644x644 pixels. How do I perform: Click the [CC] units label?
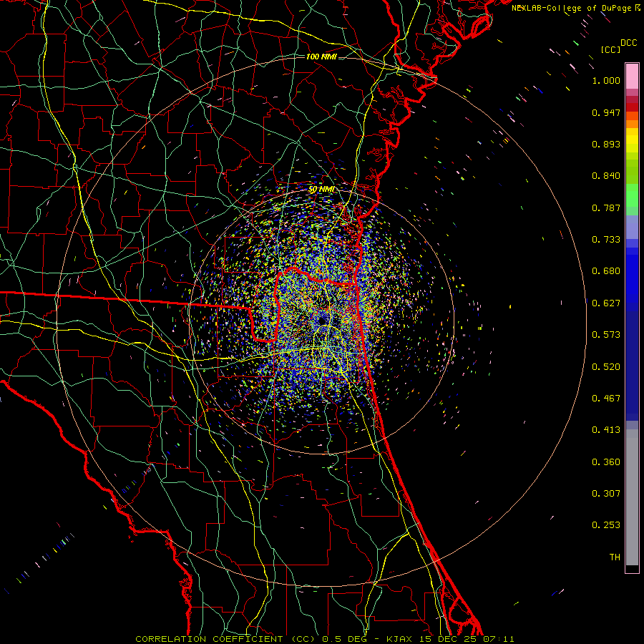point(610,49)
